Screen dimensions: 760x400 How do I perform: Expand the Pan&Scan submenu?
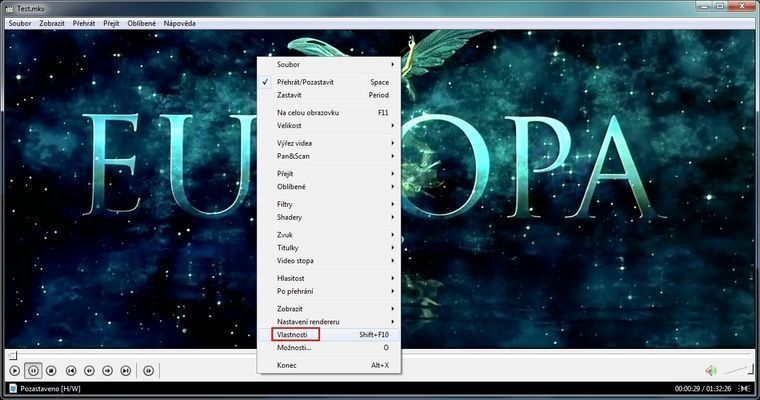click(x=329, y=156)
